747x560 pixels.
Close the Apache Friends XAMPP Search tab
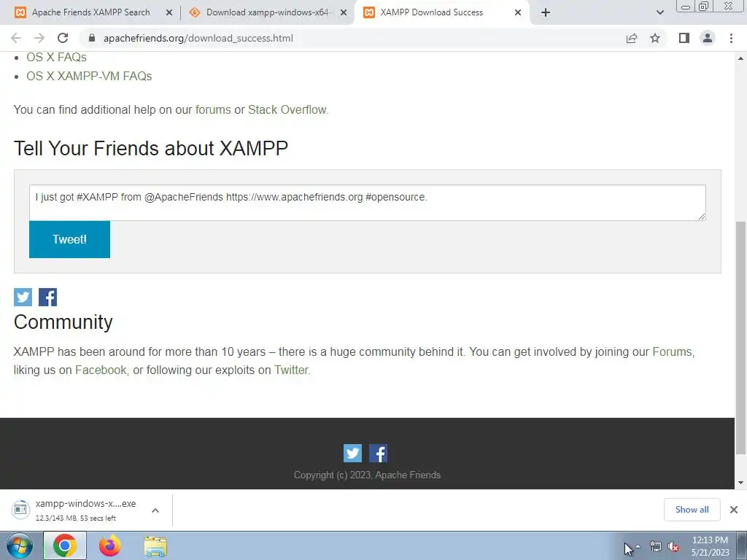click(169, 13)
